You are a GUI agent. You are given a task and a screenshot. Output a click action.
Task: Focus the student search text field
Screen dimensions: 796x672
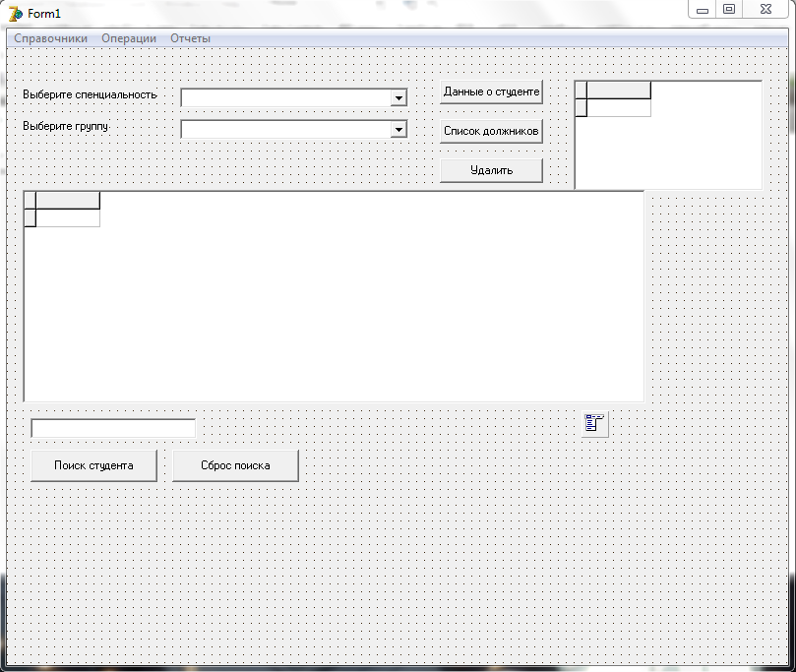click(113, 428)
